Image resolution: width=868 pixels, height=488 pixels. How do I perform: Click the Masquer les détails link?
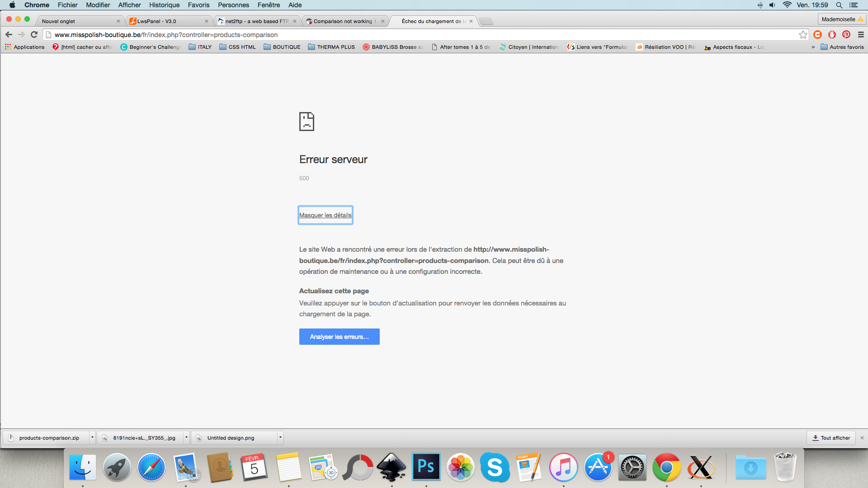click(x=325, y=215)
